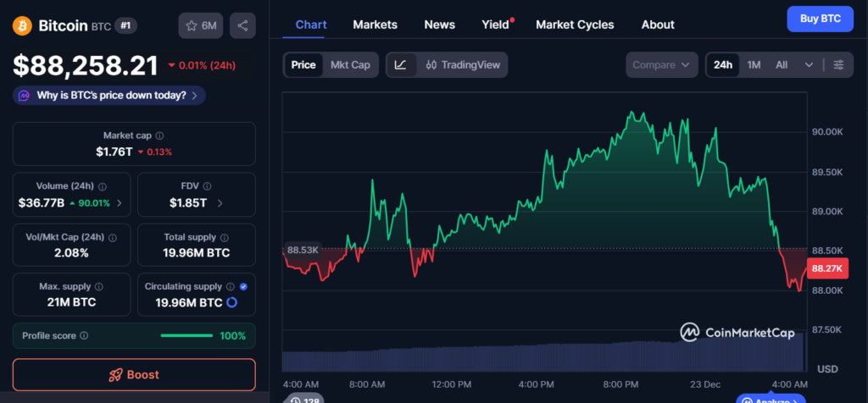Switch to TradingView candlestick chart
Image resolution: width=868 pixels, height=403 pixels.
pyautogui.click(x=463, y=64)
